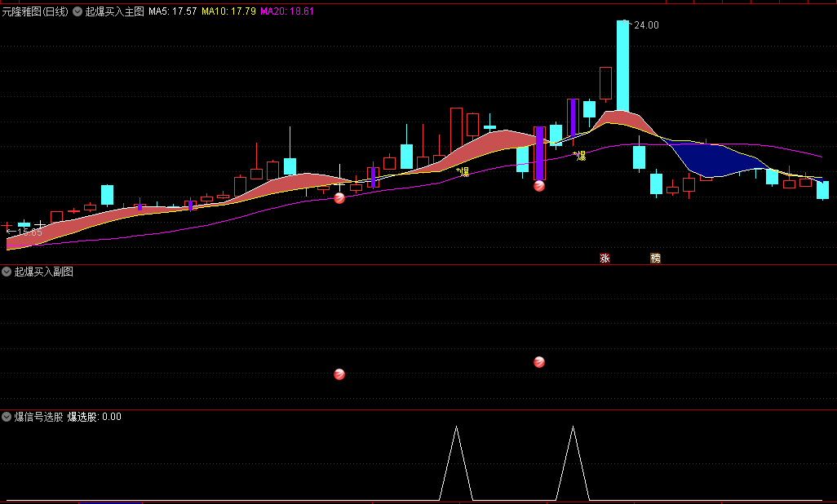Click the earlier red ball marker in main chart
The width and height of the screenshot is (837, 504).
(x=339, y=198)
